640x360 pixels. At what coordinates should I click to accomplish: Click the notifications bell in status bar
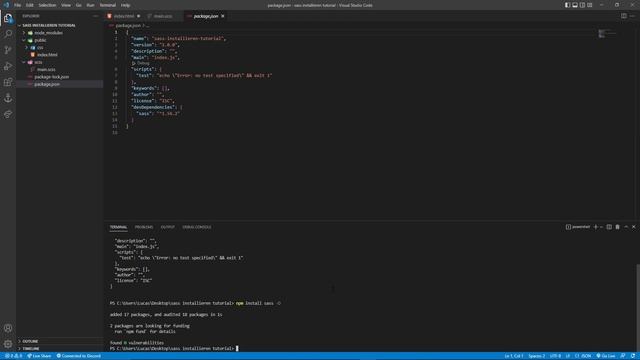(x=633, y=356)
